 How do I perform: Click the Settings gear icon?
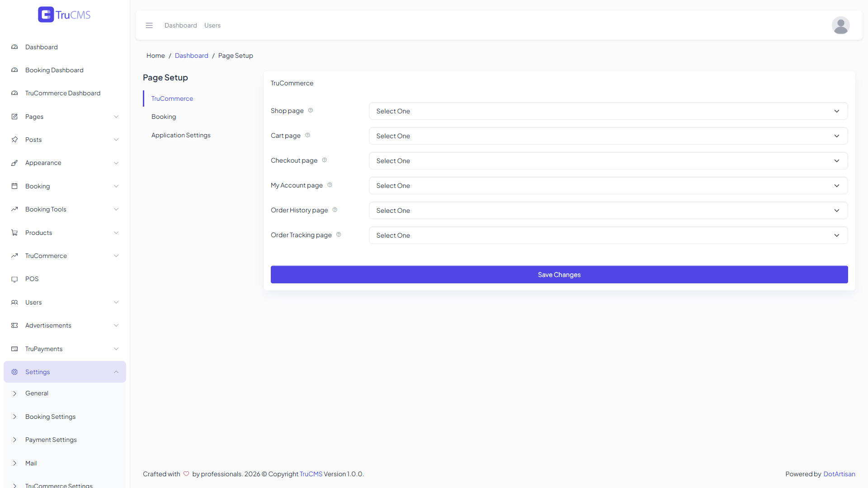click(14, 372)
